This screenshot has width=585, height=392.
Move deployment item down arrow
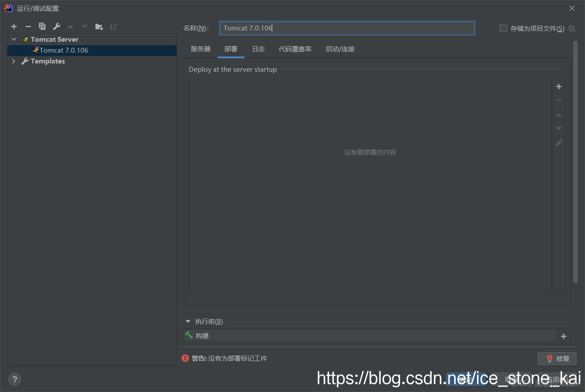tap(559, 129)
